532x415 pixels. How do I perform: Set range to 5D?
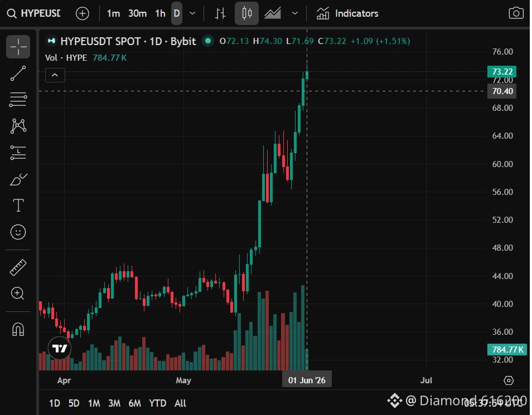pos(74,403)
